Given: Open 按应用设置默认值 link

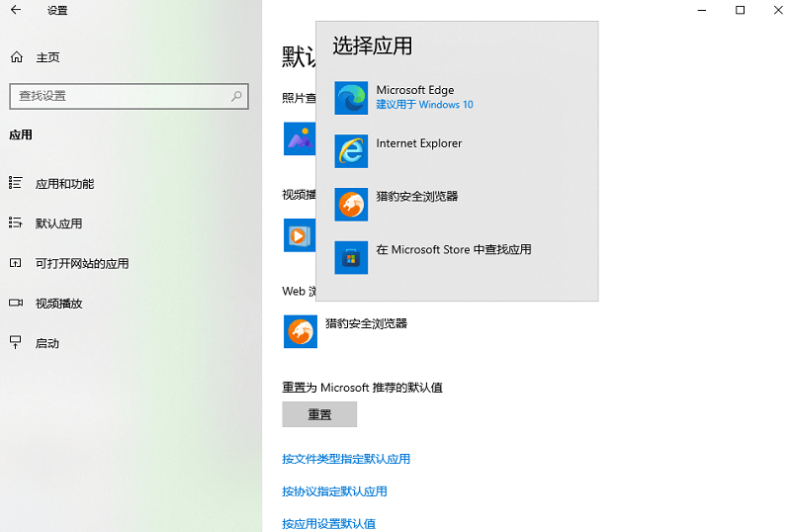Looking at the screenshot, I should tap(329, 523).
